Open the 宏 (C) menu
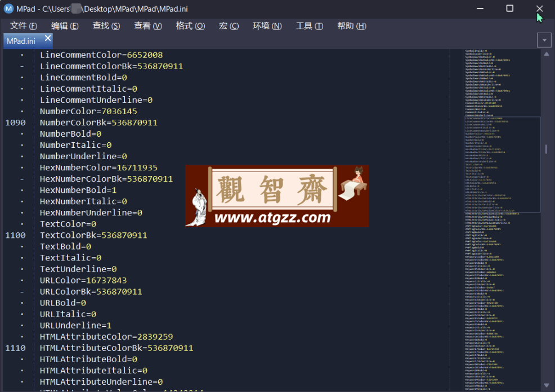Screen dimensions: 555x392 coord(229,26)
